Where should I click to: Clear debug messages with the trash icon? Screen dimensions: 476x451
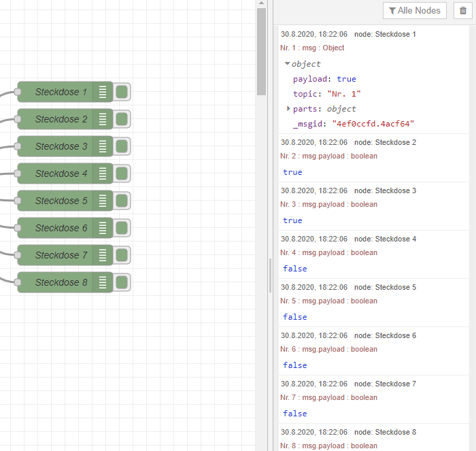point(462,11)
